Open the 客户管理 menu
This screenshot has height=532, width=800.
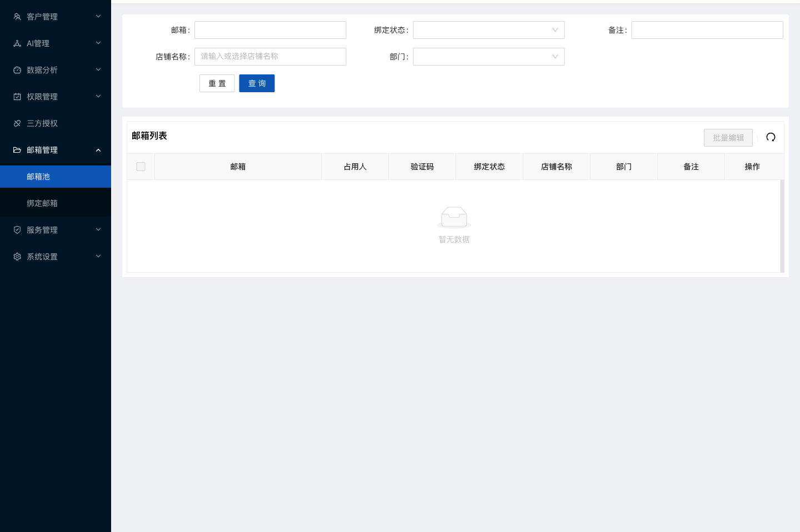tap(56, 17)
